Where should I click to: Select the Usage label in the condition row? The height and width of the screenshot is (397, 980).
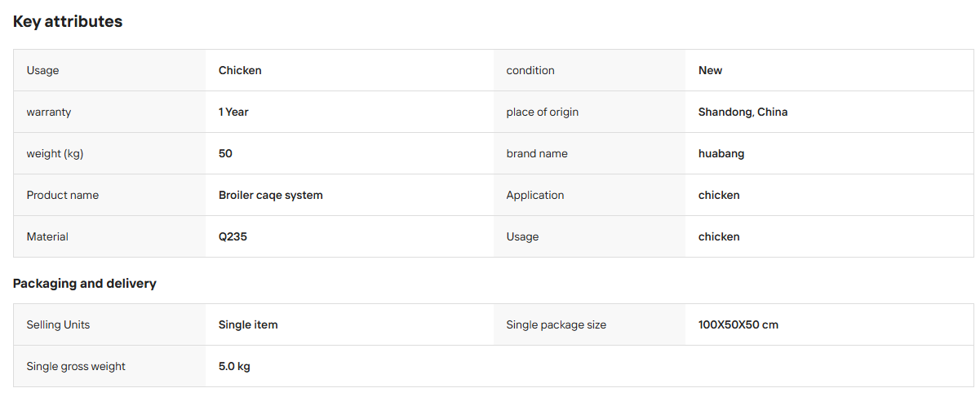[42, 70]
